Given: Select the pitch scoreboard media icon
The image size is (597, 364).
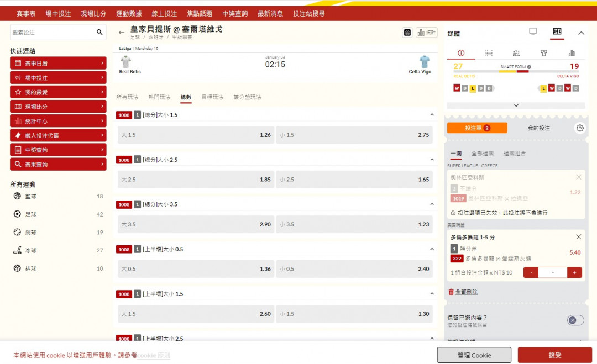Looking at the screenshot, I should (x=557, y=31).
